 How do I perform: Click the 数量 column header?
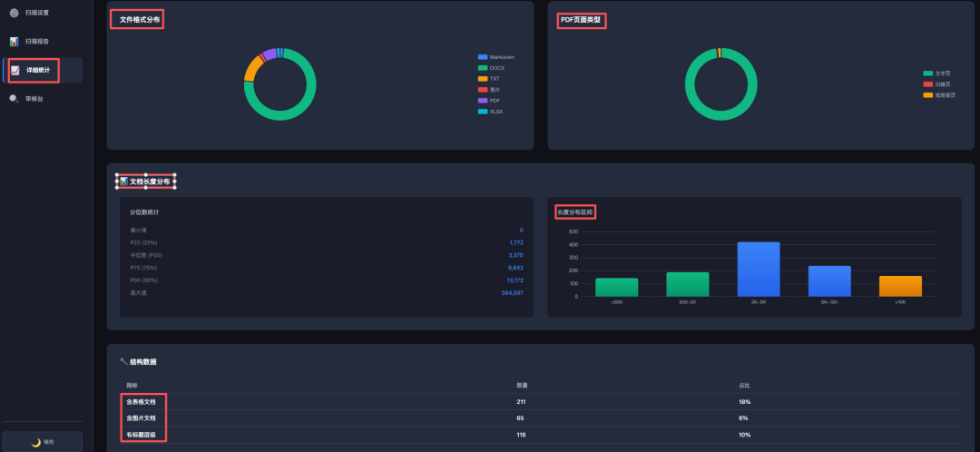522,385
